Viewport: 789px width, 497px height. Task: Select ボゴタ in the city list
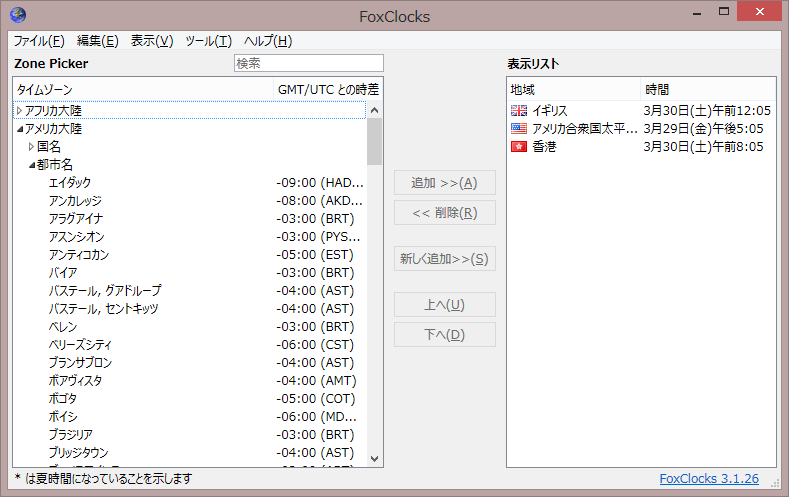63,399
